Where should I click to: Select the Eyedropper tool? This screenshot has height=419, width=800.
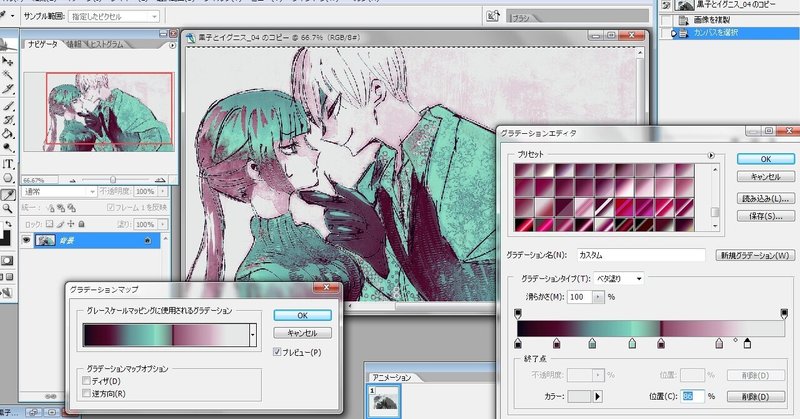8,194
